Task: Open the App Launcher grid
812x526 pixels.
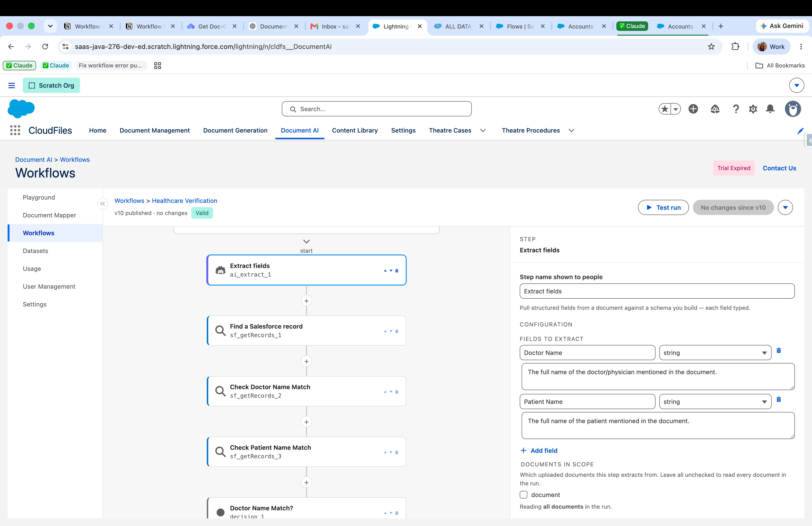Action: point(15,130)
